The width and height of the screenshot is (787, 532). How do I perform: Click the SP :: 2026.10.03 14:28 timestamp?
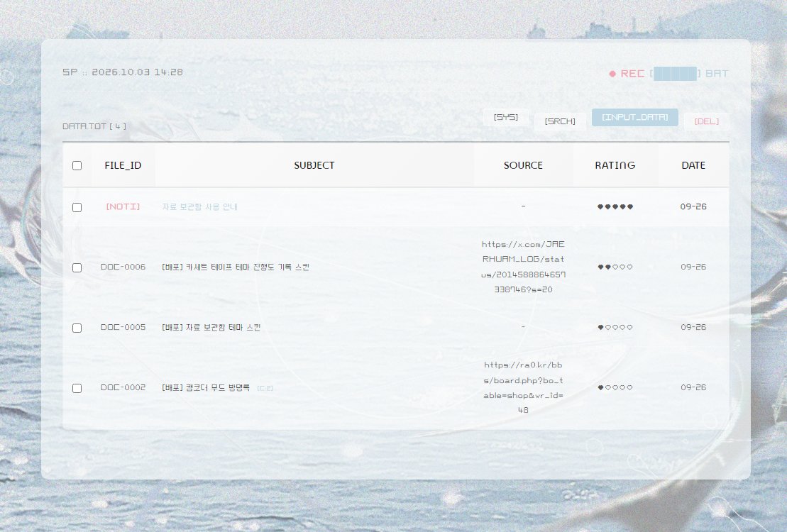[123, 72]
